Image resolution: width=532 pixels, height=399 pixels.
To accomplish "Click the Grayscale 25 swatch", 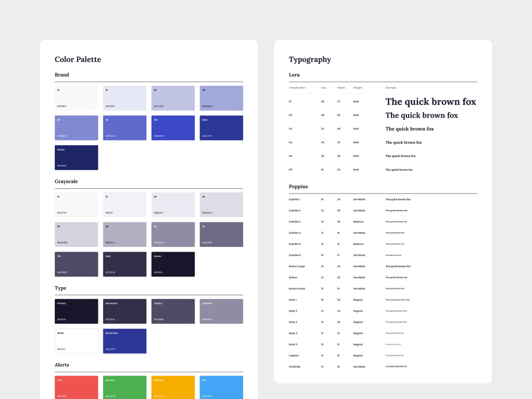I will click(221, 205).
